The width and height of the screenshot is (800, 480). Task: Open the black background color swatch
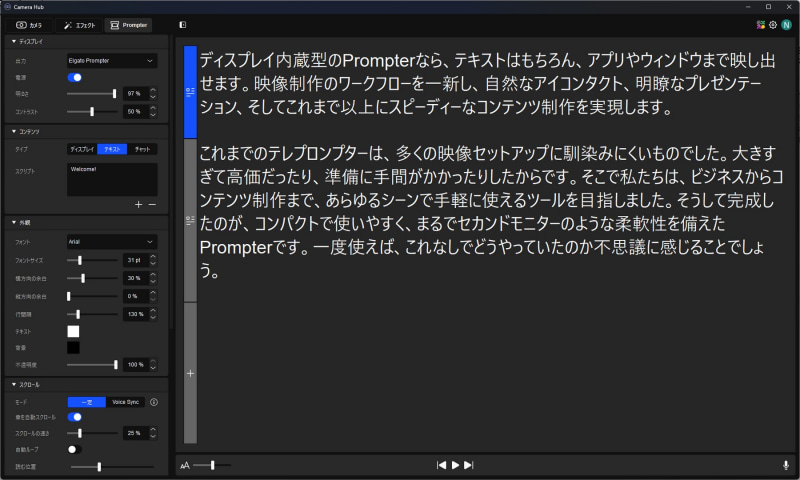click(x=73, y=348)
